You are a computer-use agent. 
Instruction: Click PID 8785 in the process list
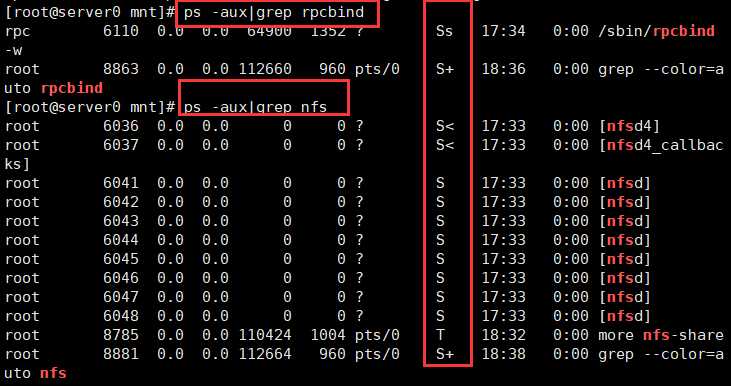pyautogui.click(x=121, y=335)
